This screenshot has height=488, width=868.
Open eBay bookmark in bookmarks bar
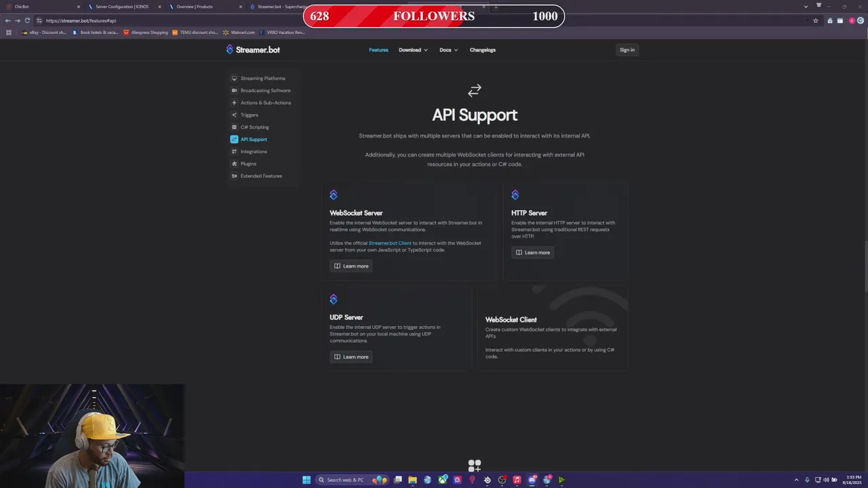(x=44, y=32)
